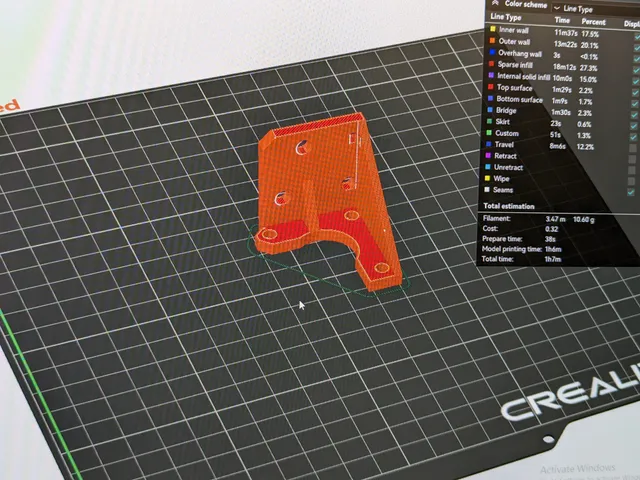This screenshot has height=480, width=640.
Task: Click the 'Line Type' column header
Action: 506,17
